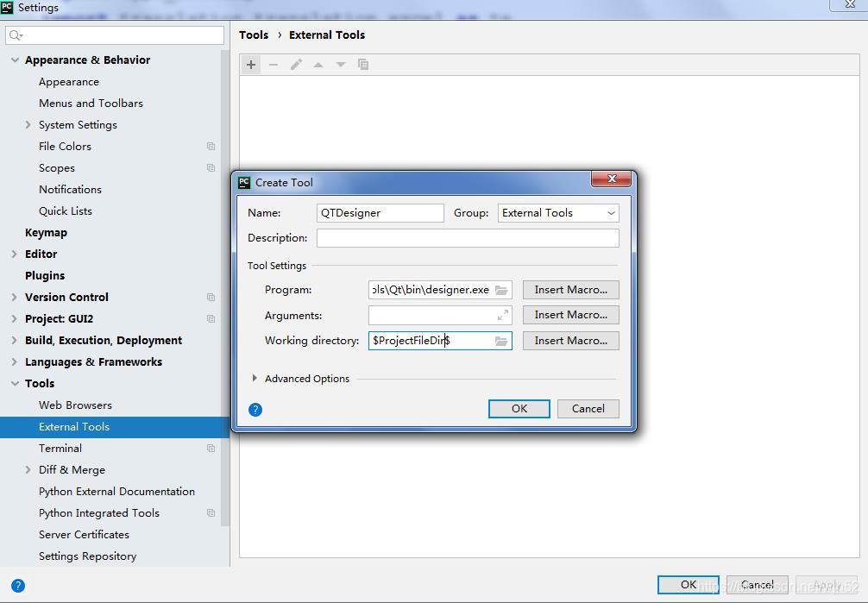Select Keymap settings

46,233
